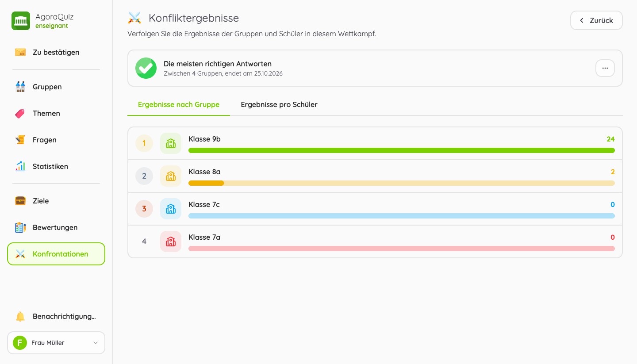
Task: Click the rank 1 badge for Klasse 9b
Action: click(x=144, y=143)
